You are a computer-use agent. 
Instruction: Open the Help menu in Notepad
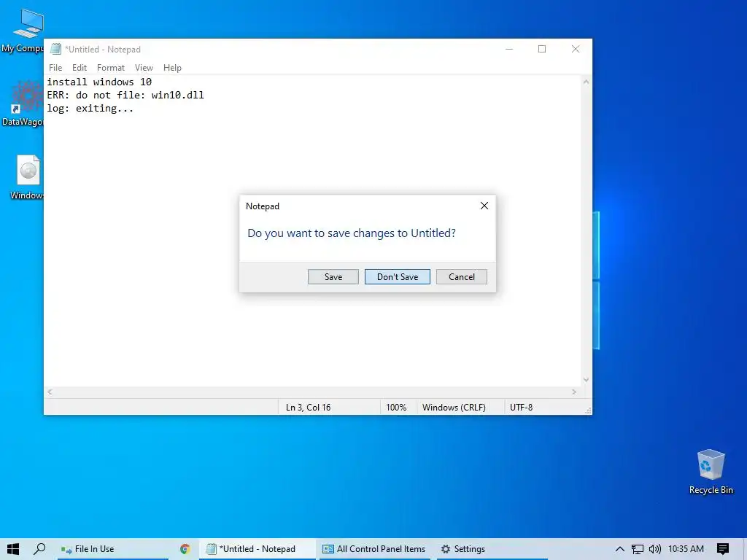tap(172, 68)
